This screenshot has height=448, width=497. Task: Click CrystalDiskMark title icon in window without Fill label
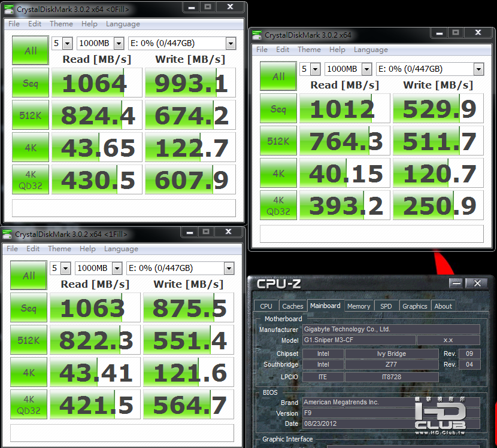coord(257,35)
